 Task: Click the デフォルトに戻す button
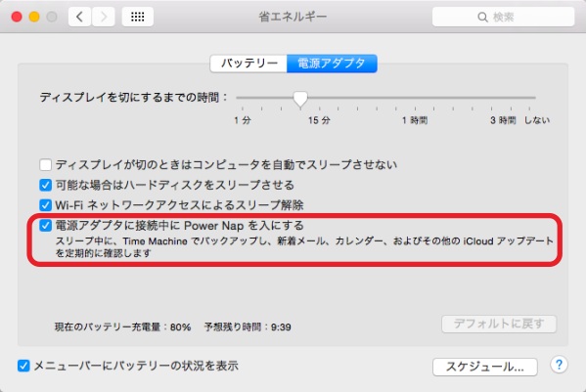(x=499, y=324)
